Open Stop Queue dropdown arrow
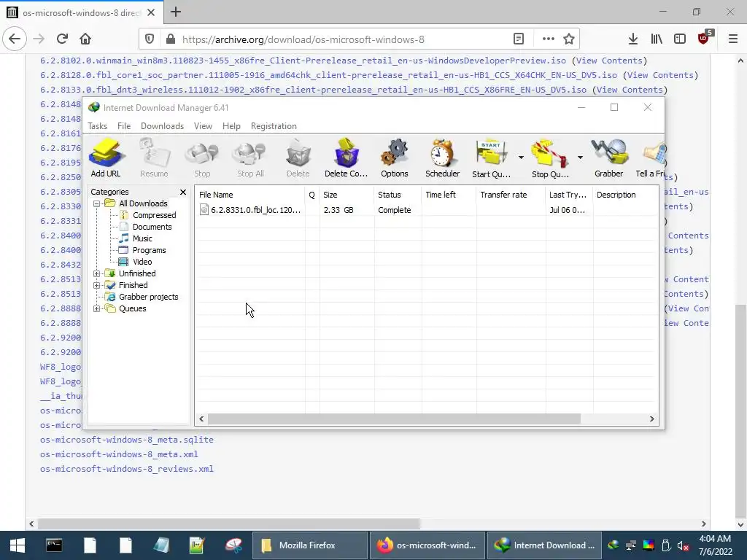This screenshot has width=747, height=560. click(x=580, y=157)
